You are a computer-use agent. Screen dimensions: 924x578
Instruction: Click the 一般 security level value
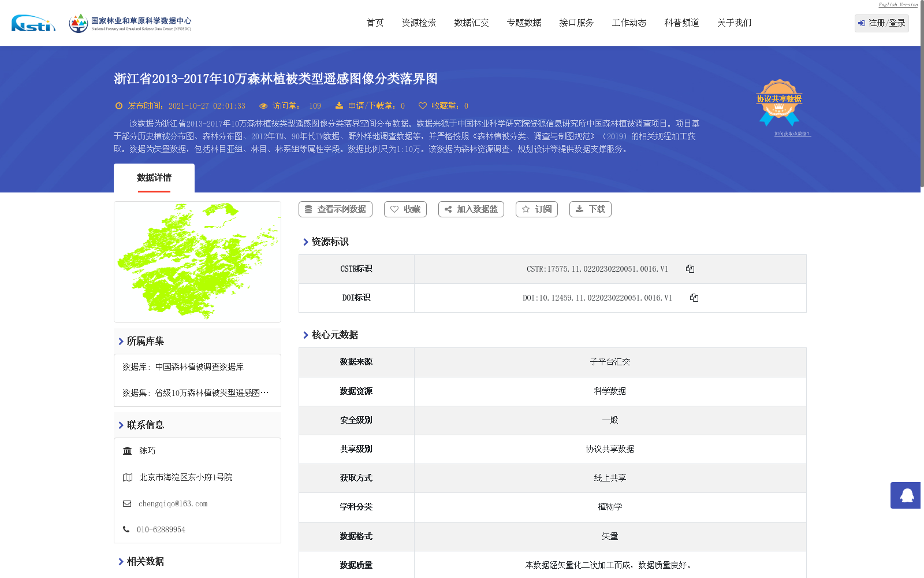click(x=610, y=420)
